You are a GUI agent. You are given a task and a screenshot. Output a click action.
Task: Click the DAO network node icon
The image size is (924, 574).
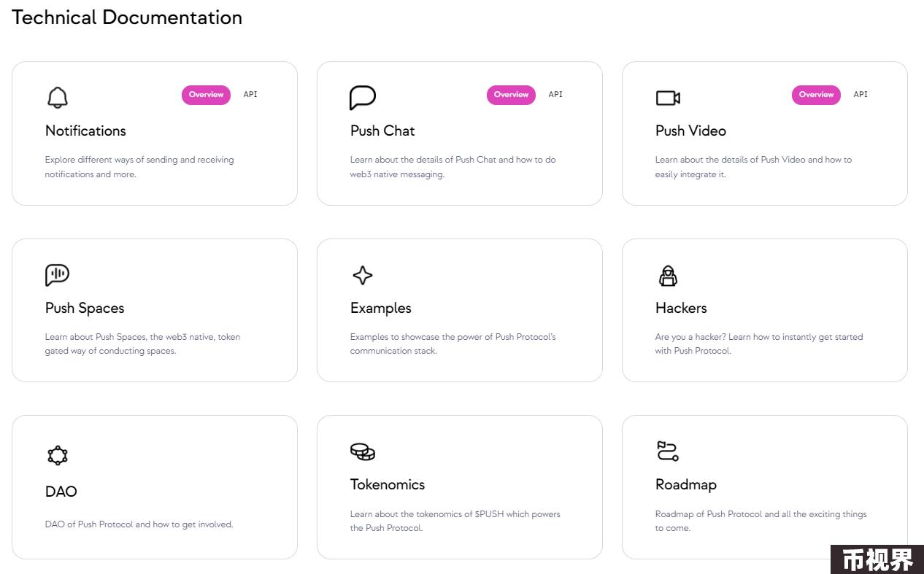point(57,456)
